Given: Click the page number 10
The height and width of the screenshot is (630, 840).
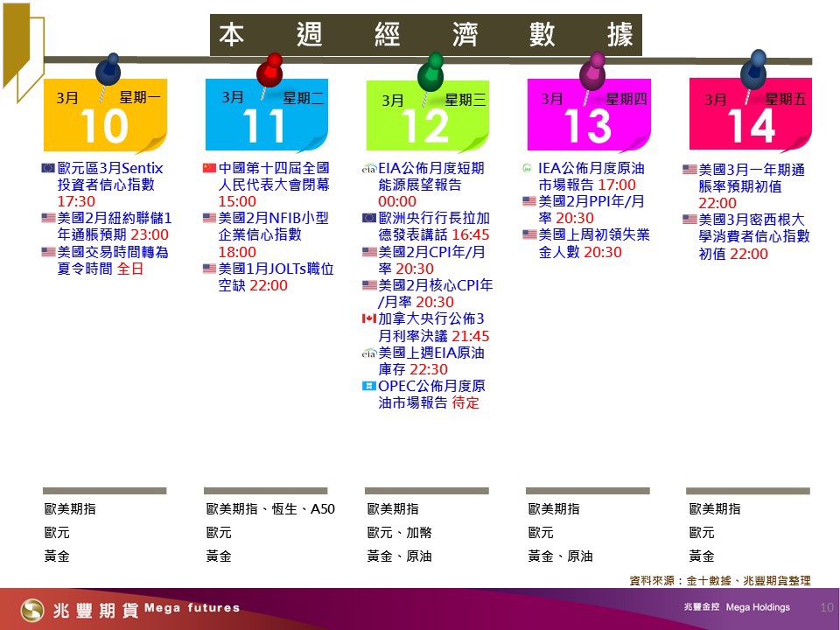Looking at the screenshot, I should pyautogui.click(x=826, y=607).
